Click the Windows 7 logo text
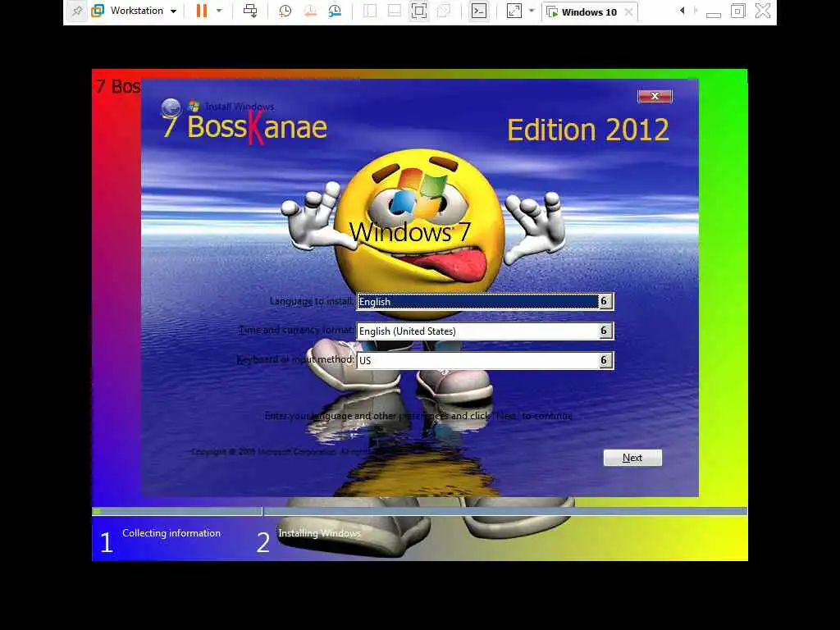This screenshot has width=840, height=630. pyautogui.click(x=410, y=232)
